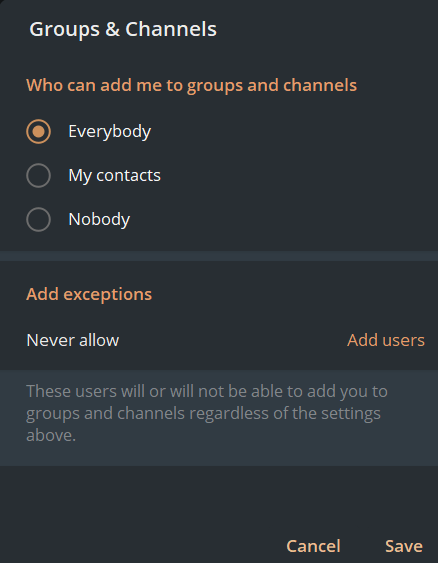Restrict group invites to contacts only

[x=38, y=176]
